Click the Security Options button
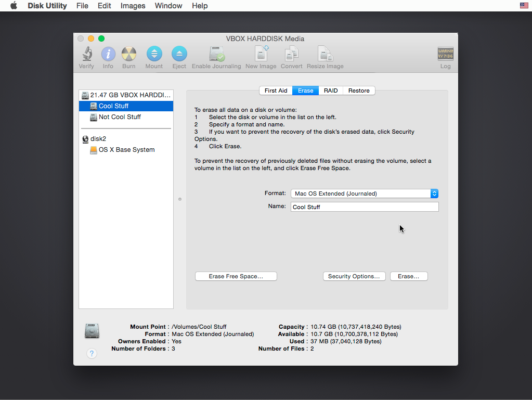Screen dimensions: 532x400 (354, 276)
